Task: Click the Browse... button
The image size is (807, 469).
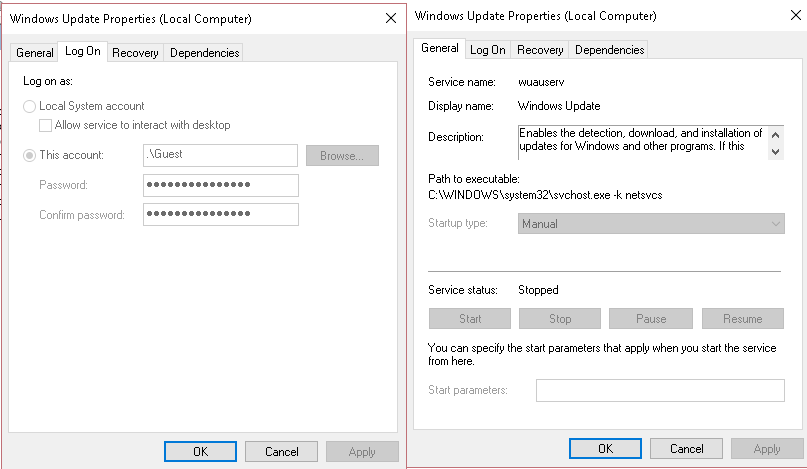Action: [x=342, y=155]
